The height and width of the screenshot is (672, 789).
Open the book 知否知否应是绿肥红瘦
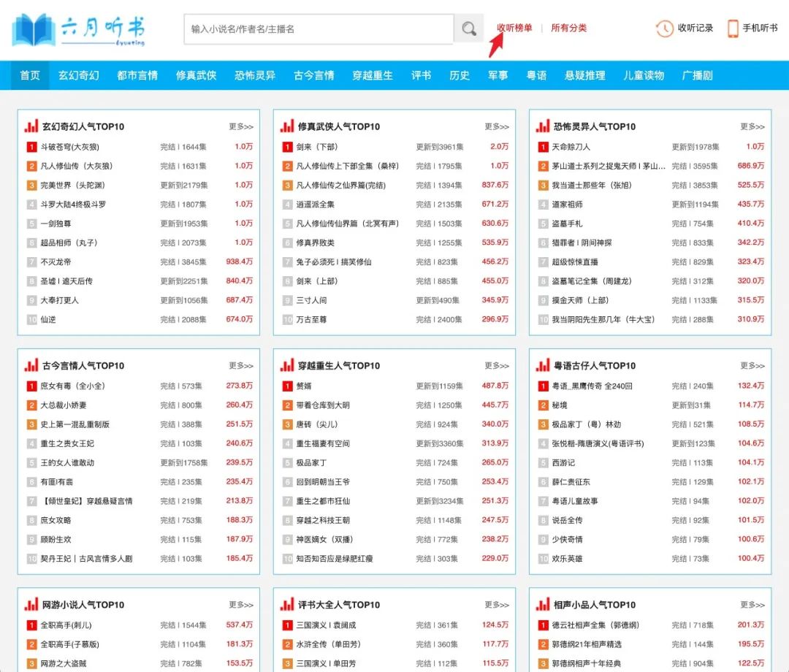pos(335,558)
